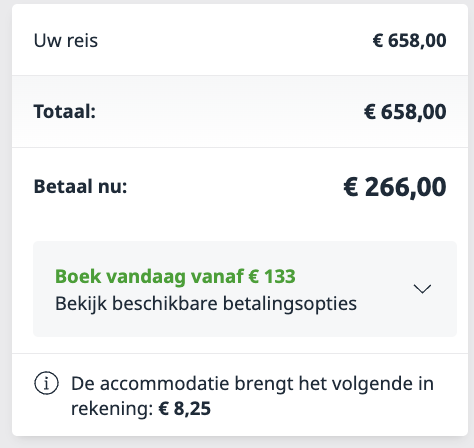
Task: Click the info icon beside accommodation charge
Action: tap(46, 383)
